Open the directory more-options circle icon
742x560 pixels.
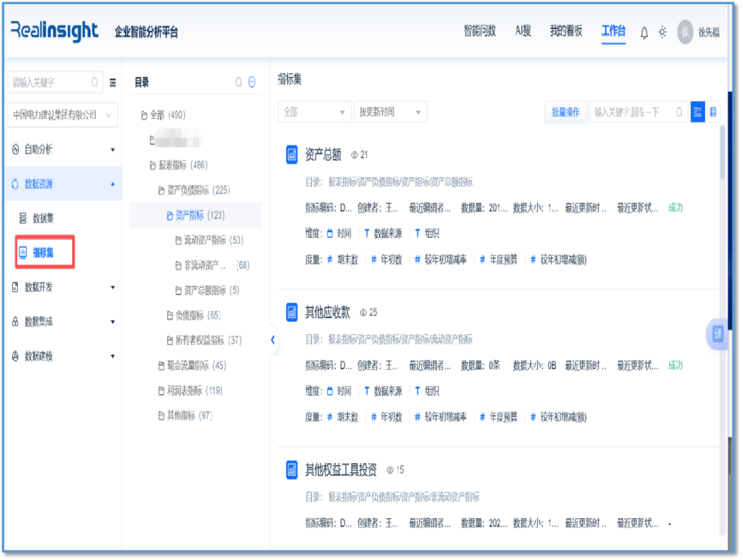pyautogui.click(x=251, y=82)
